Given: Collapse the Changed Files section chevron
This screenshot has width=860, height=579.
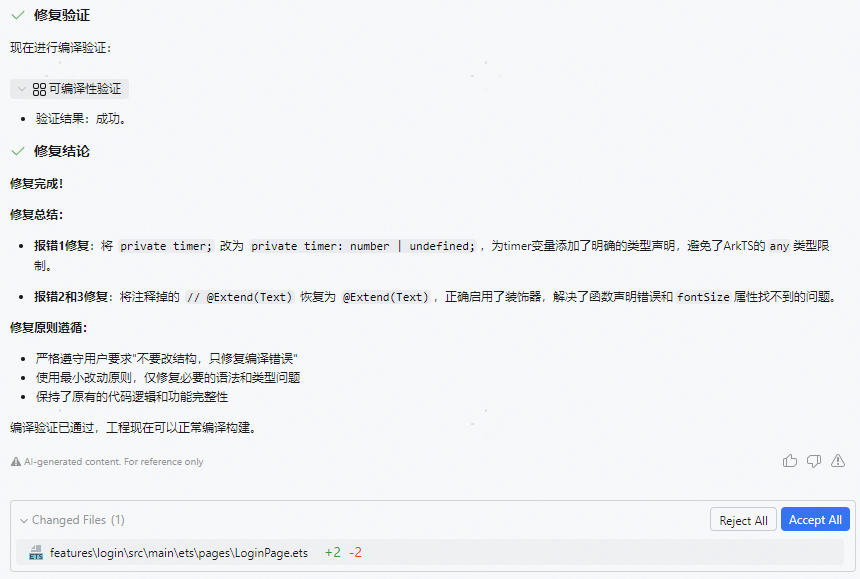Looking at the screenshot, I should click(21, 519).
